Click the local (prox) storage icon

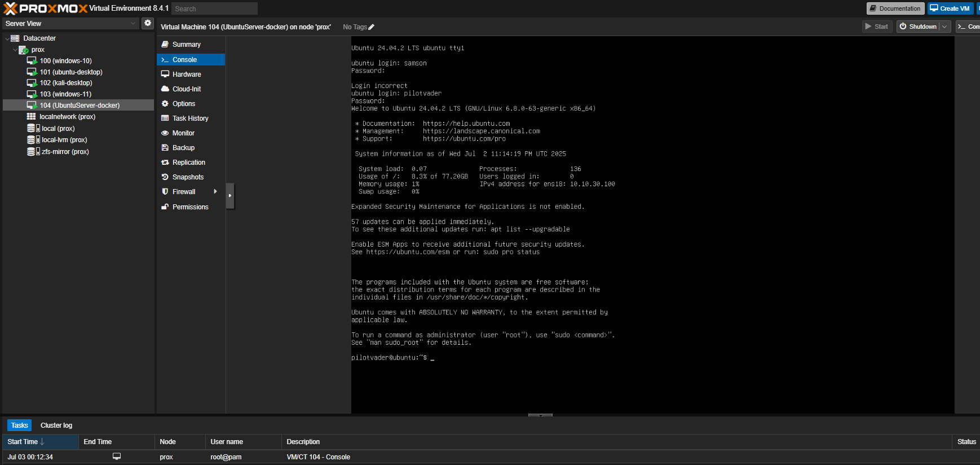[x=33, y=129]
